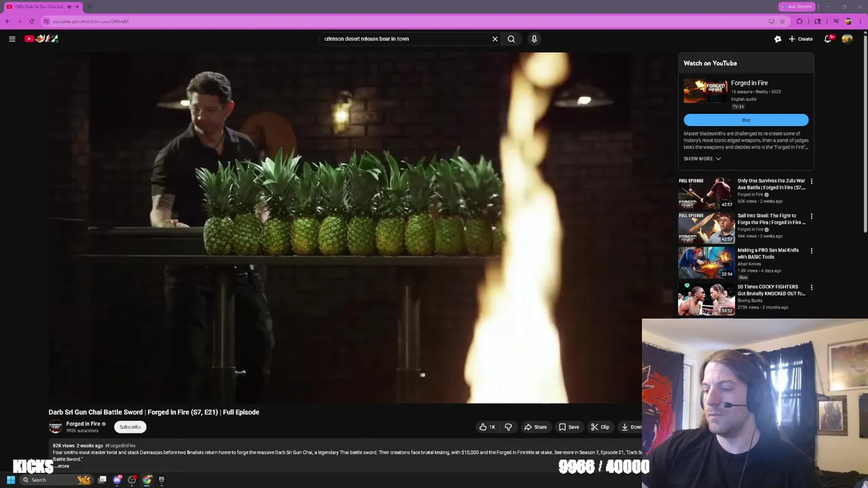Open Chrome three-dot menu

(x=860, y=21)
